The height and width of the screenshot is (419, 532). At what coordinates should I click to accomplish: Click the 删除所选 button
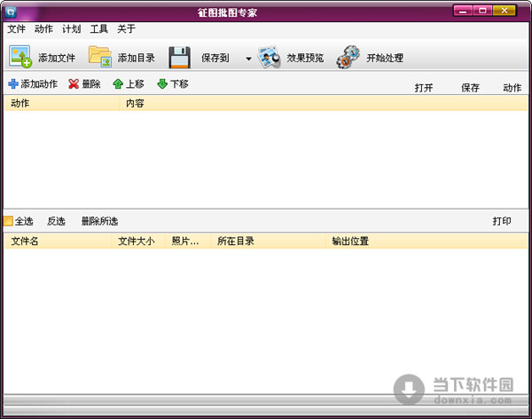point(98,221)
